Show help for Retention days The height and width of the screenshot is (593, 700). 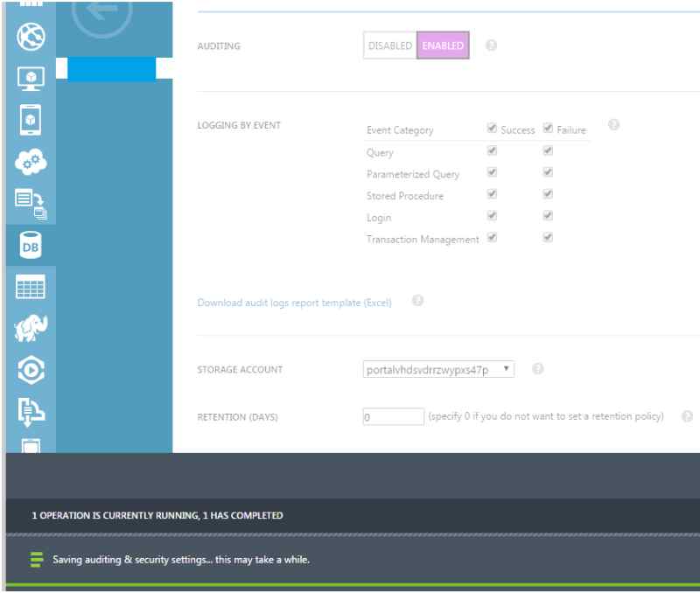coord(687,416)
